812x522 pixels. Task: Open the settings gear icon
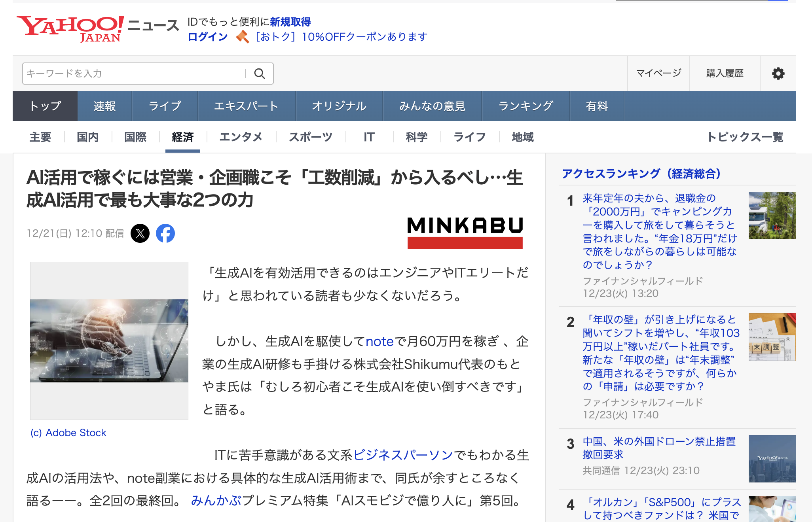778,74
